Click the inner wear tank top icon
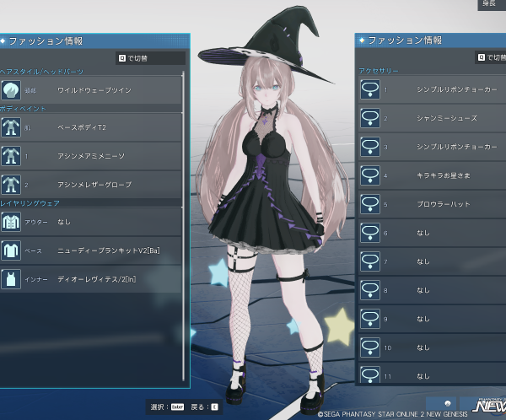Image resolution: width=506 pixels, height=420 pixels. (x=11, y=279)
